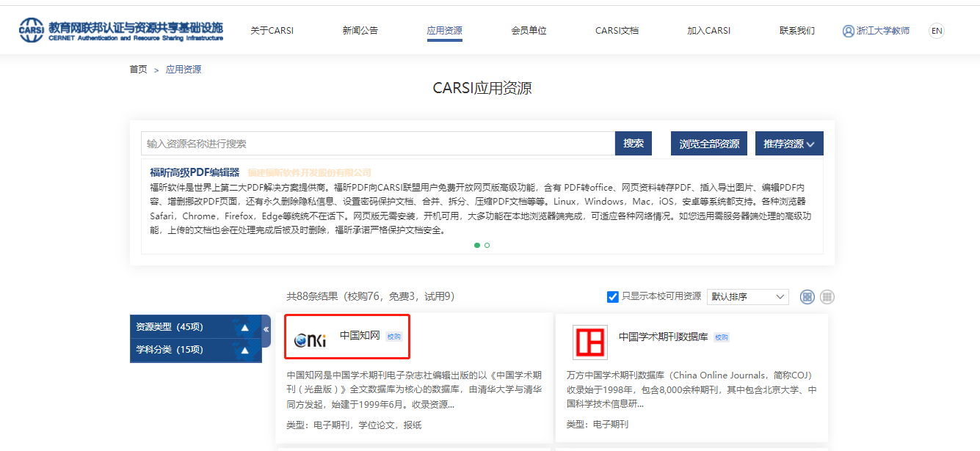Screen dimensions: 980x451
Task: Switch to list view icon
Action: [x=827, y=297]
